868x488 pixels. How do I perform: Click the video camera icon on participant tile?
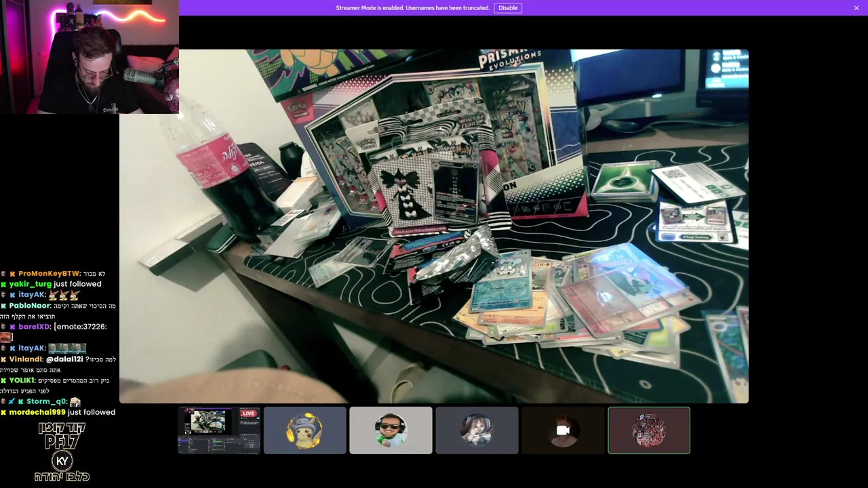point(563,430)
